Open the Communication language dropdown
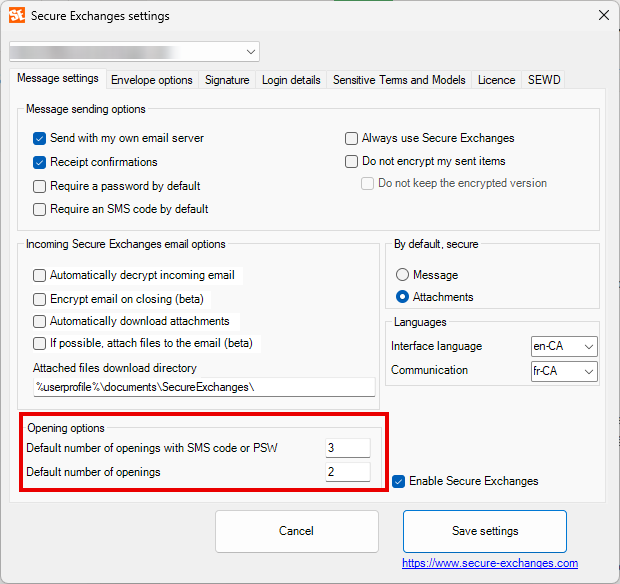The height and width of the screenshot is (584, 620). tap(564, 371)
